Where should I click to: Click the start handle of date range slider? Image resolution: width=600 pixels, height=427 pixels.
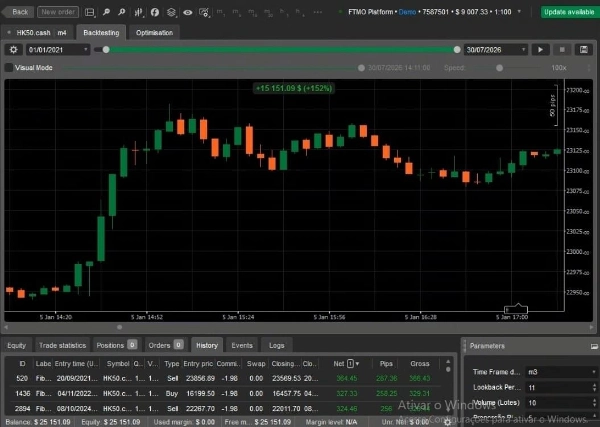click(x=106, y=50)
